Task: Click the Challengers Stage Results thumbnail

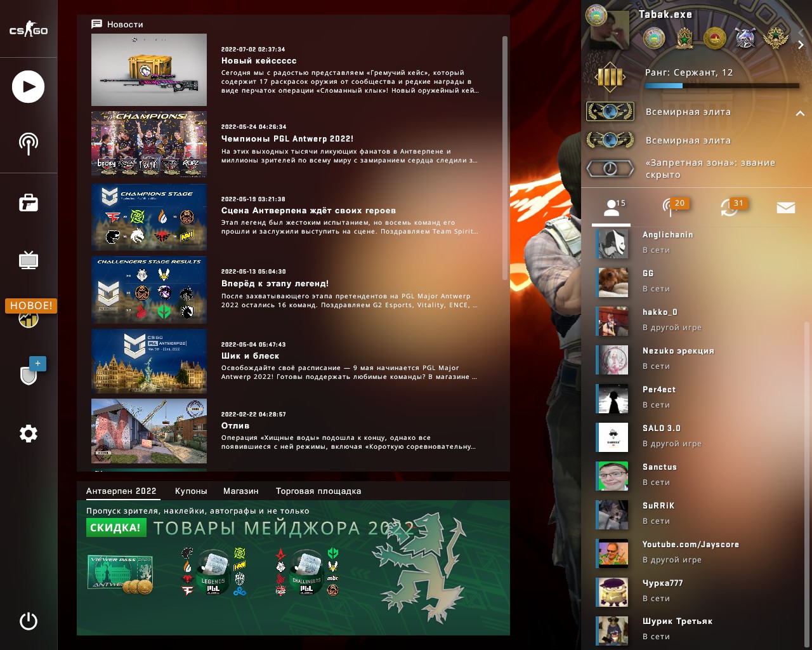Action: coord(149,289)
